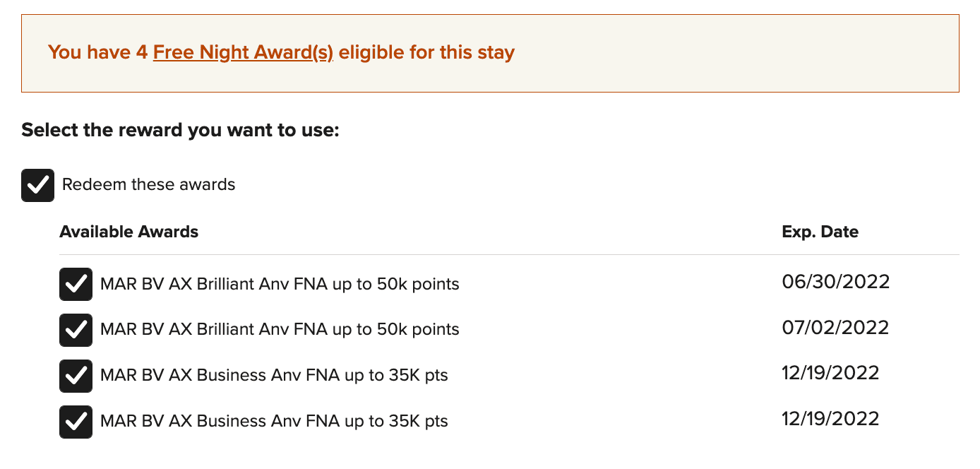Click the "You have 4" banner text
This screenshot has width=980, height=469.
[97, 52]
